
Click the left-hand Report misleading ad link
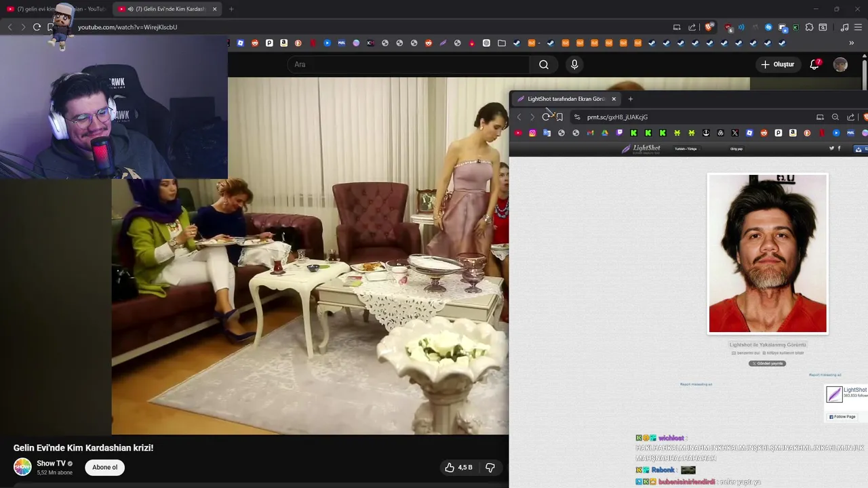click(696, 384)
